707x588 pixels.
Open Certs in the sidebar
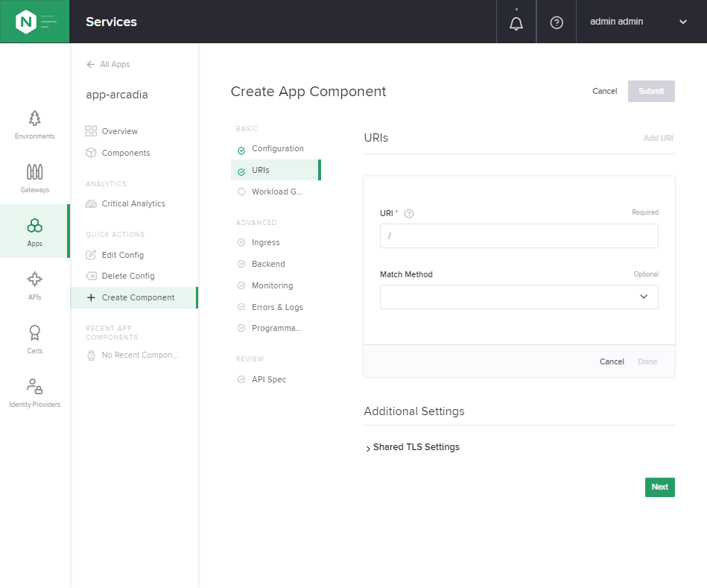coord(35,339)
